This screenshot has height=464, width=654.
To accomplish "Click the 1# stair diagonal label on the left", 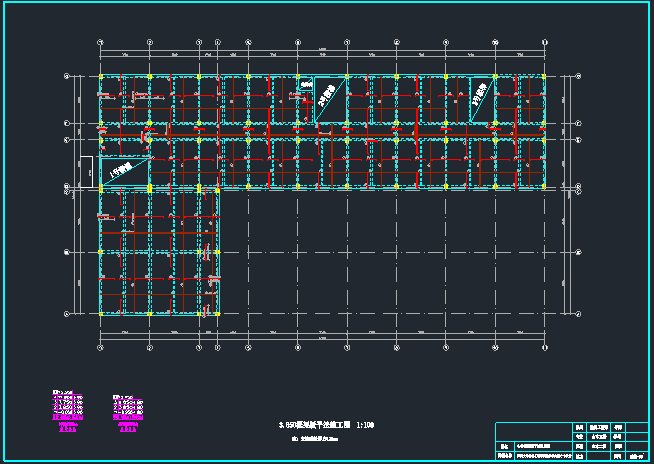I will click(123, 172).
